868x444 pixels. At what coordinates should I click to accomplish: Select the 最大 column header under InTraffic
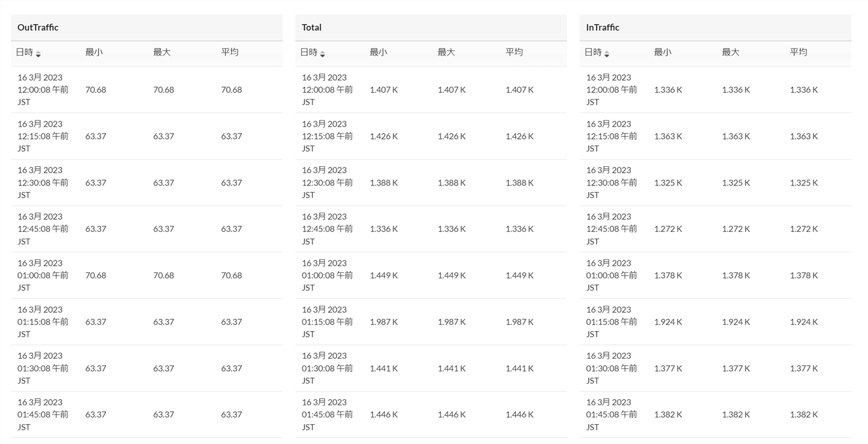pos(730,53)
